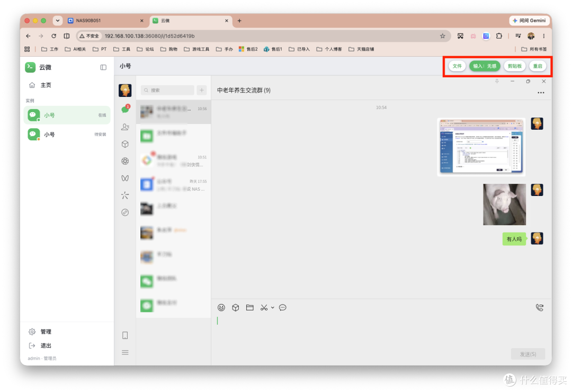This screenshot has height=392, width=572.
Task: Close the 云微 browser tab
Action: click(227, 21)
